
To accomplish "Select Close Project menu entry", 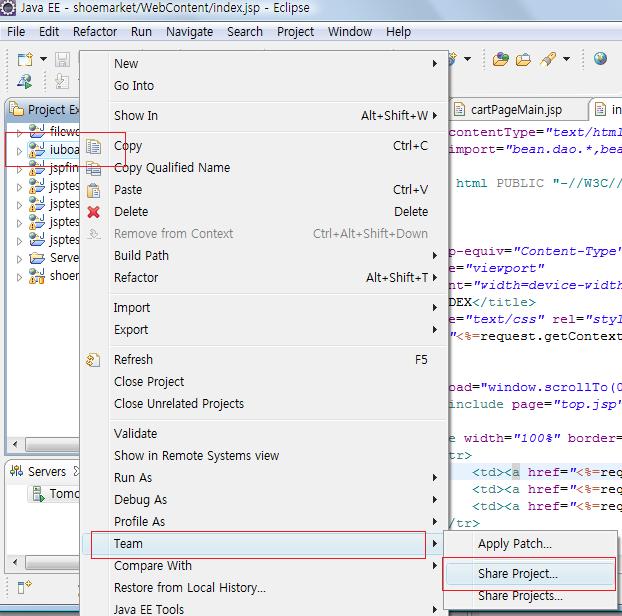I will [264, 382].
